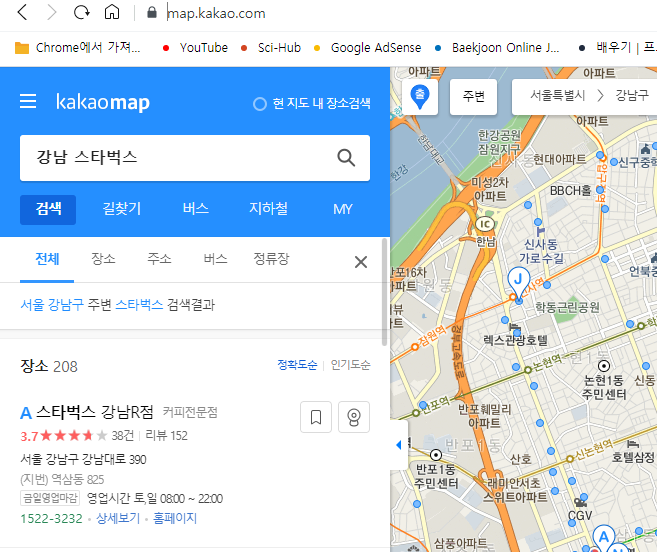Open the YouTube bookmark
The image size is (657, 552).
[x=195, y=48]
